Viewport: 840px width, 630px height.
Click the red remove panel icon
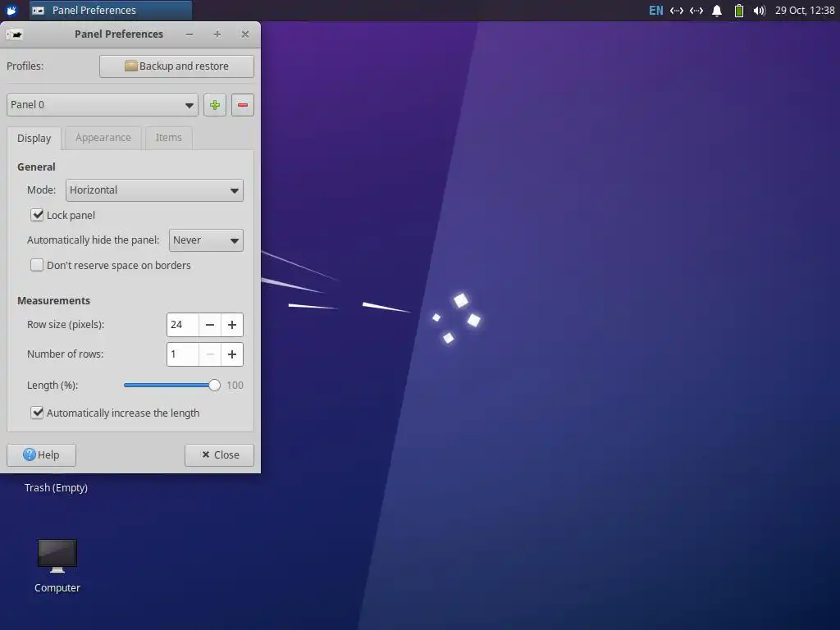tap(243, 105)
